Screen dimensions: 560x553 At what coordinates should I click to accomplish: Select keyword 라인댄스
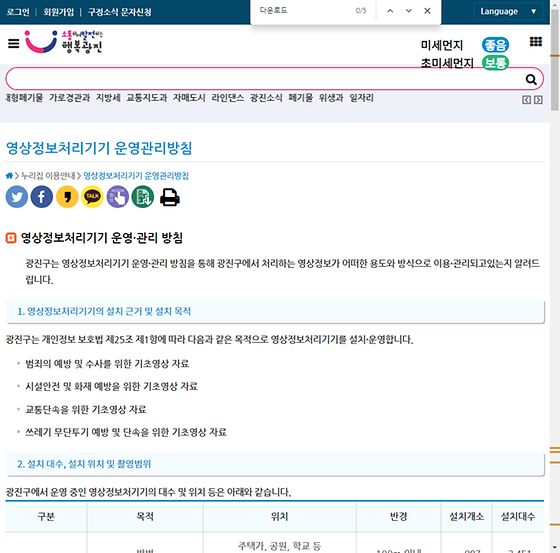coord(228,98)
